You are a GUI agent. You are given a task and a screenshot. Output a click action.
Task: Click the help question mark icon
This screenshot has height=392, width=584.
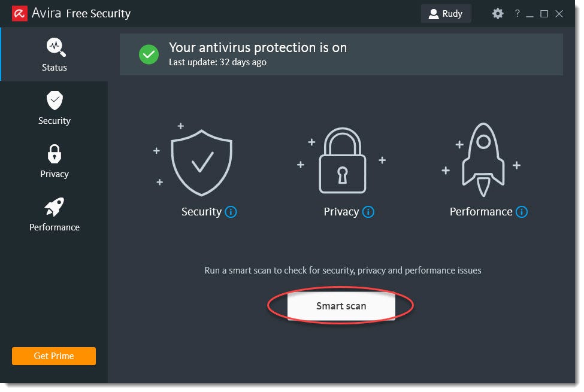(x=517, y=13)
